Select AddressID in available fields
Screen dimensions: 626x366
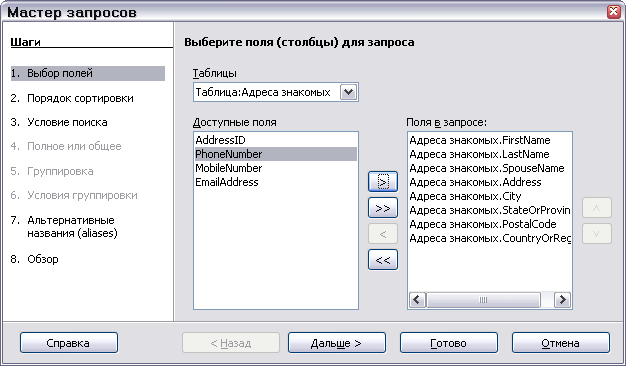click(x=275, y=140)
